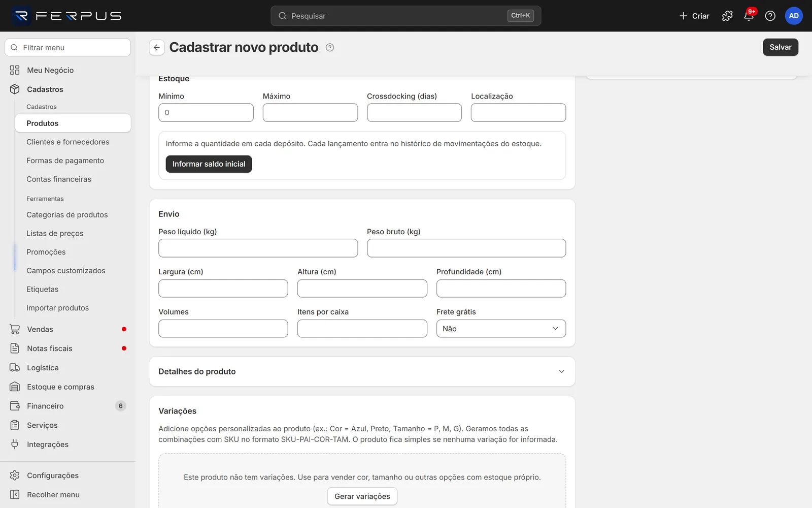Open Integrações in the sidebar
Screen dimensions: 812x508
(67, 444)
